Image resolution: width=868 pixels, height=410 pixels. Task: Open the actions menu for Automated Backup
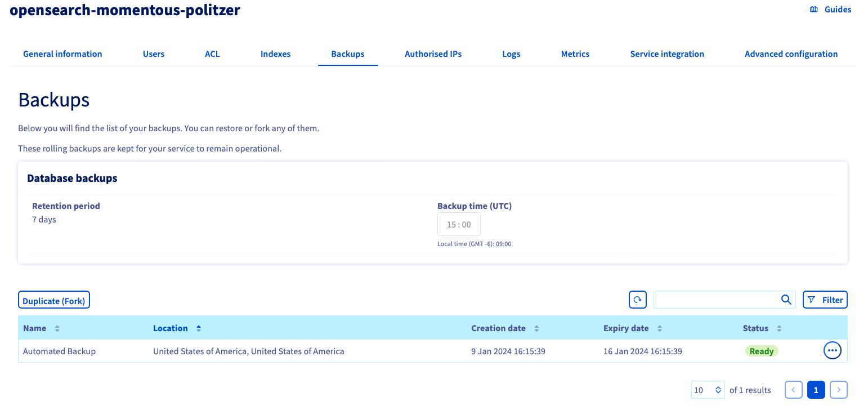tap(832, 350)
